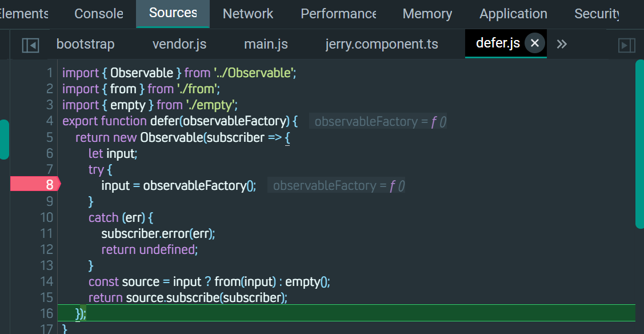The width and height of the screenshot is (644, 334).
Task: Open the Memory panel
Action: coord(427,14)
